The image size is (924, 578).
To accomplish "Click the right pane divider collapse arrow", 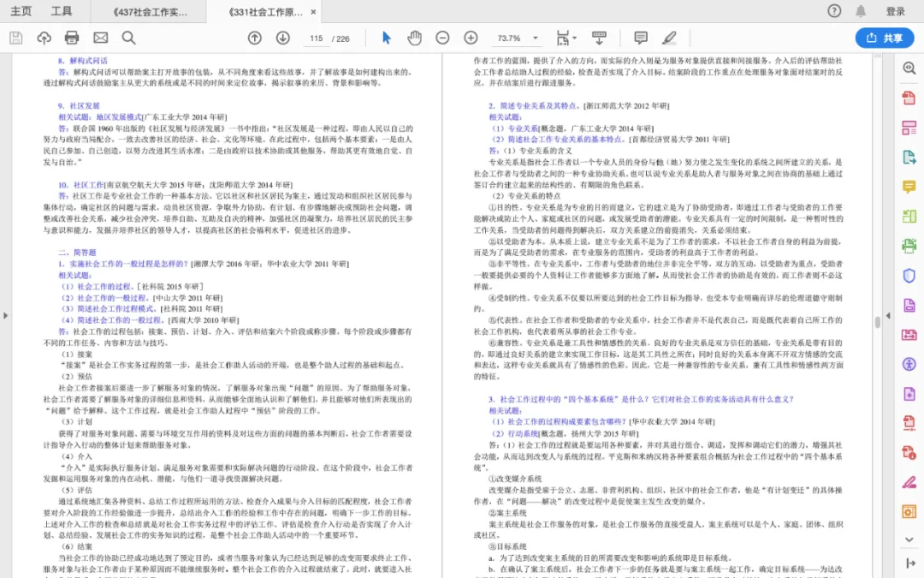I will (x=888, y=315).
